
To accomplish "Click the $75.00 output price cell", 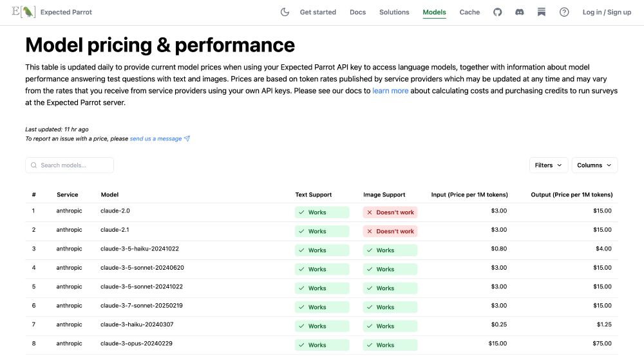I will click(x=602, y=343).
